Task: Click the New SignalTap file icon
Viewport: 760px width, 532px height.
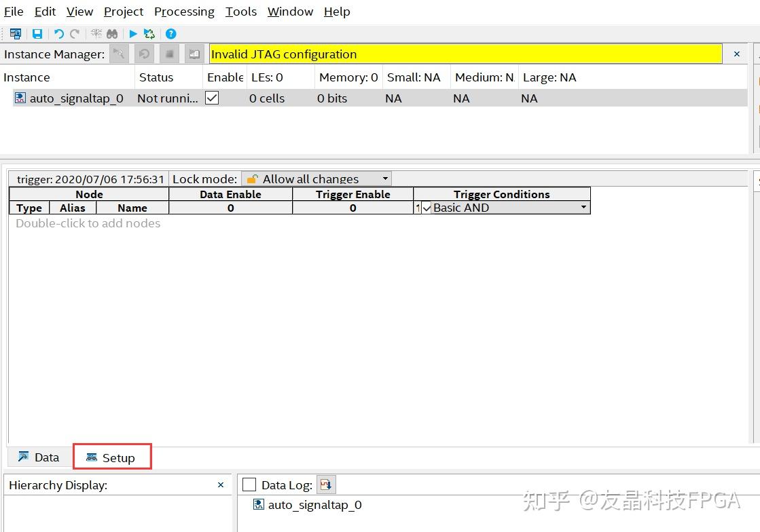Action: 15,34
